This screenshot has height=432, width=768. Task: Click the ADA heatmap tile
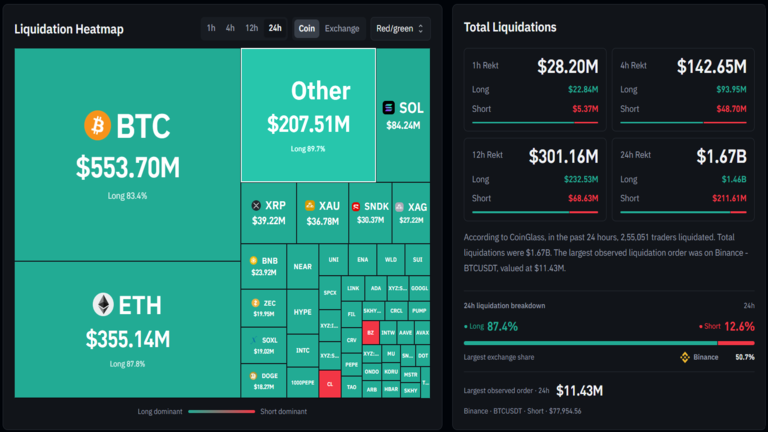376,288
